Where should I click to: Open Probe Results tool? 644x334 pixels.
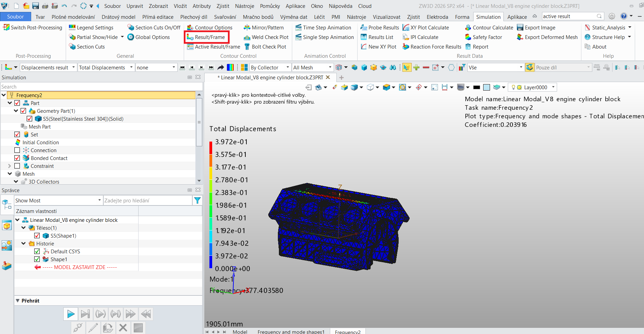pyautogui.click(x=380, y=28)
